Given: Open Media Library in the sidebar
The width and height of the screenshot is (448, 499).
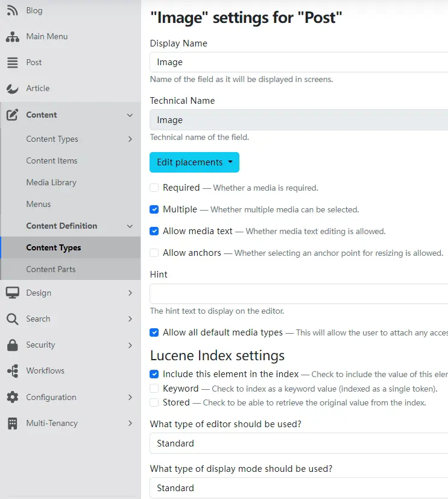Looking at the screenshot, I should click(x=51, y=183).
